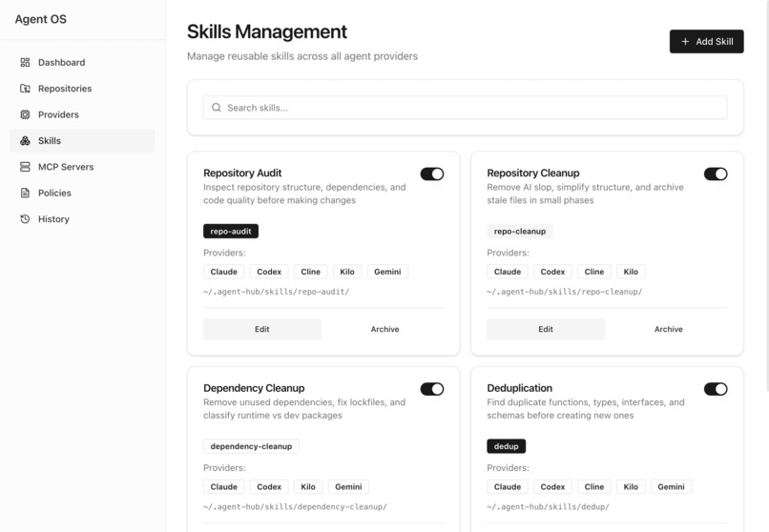Click the Repositories folder icon in sidebar
The width and height of the screenshot is (769, 532).
25,89
